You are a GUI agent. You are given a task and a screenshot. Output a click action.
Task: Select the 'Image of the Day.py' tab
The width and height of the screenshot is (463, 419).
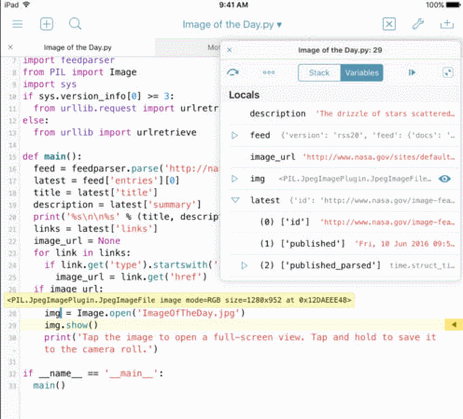coord(78,47)
